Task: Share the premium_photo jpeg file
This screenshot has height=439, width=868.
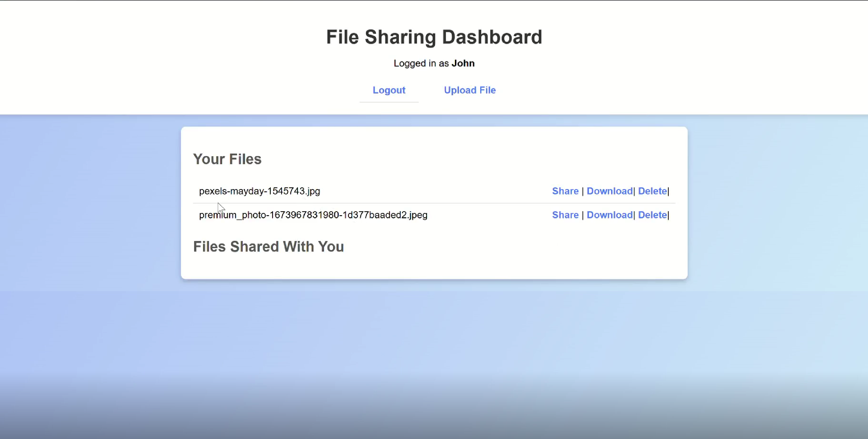Action: click(565, 215)
